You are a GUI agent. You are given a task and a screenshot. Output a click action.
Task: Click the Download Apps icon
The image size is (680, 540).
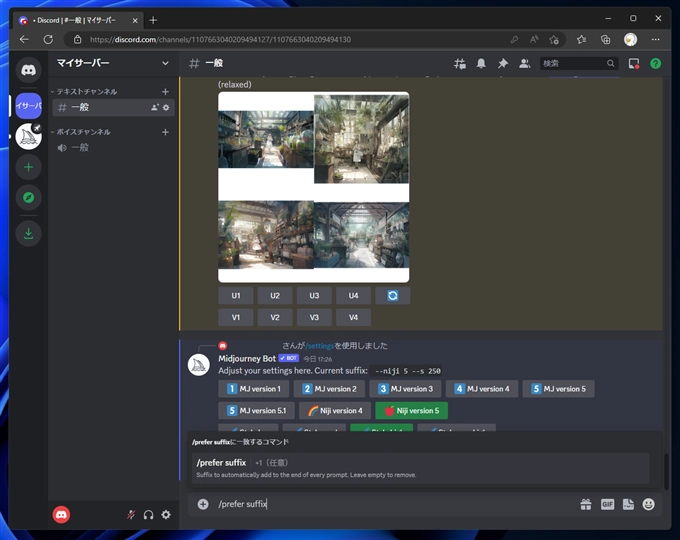(29, 234)
